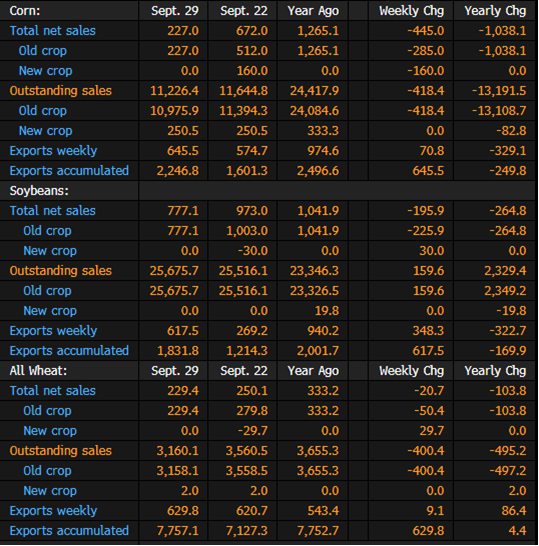
Task: Click All Wheat Total net sales label
Action: (53, 391)
